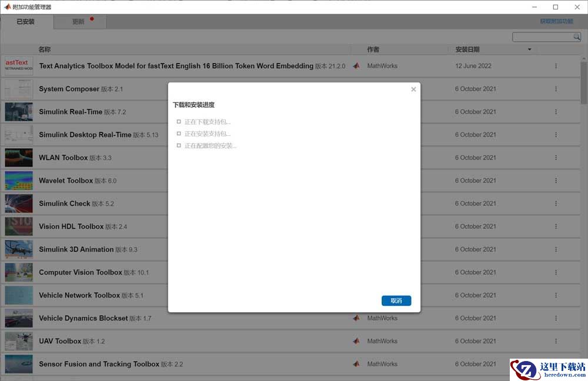Select Sensor Fusion and Tracking Toolbox name

coord(99,364)
